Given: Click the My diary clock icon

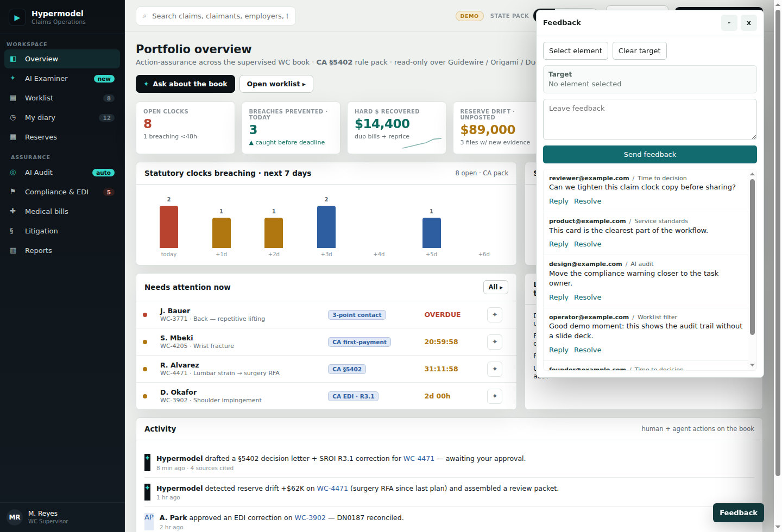Looking at the screenshot, I should coord(13,118).
